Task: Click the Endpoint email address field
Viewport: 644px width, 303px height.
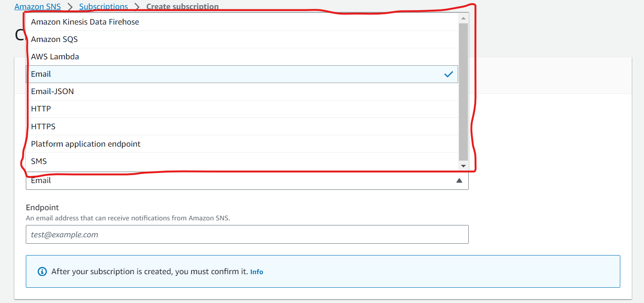Action: point(247,234)
